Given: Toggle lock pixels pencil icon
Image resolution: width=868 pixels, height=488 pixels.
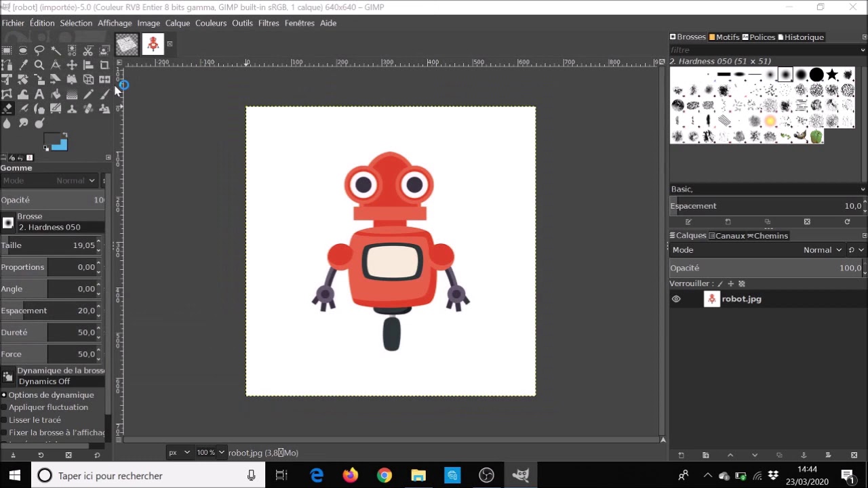Looking at the screenshot, I should click(x=720, y=284).
